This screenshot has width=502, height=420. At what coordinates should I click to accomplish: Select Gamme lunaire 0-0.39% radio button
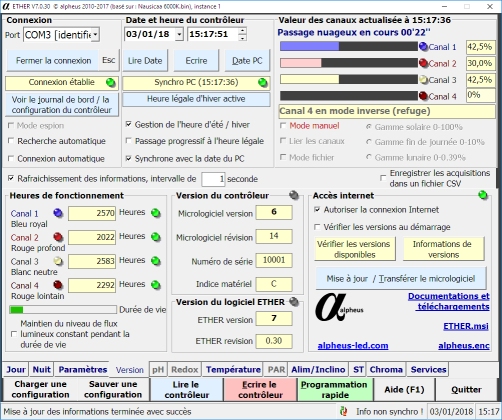click(369, 157)
